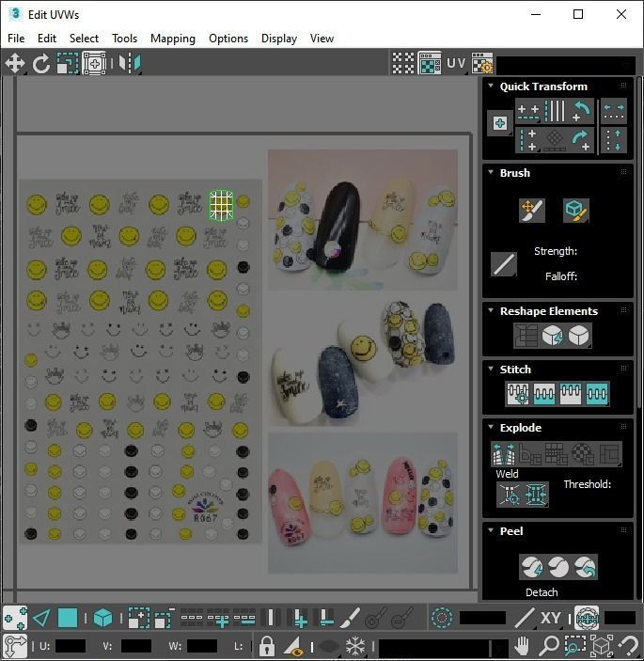Open checker pattern display options icon
The image size is (644, 661).
pos(403,64)
